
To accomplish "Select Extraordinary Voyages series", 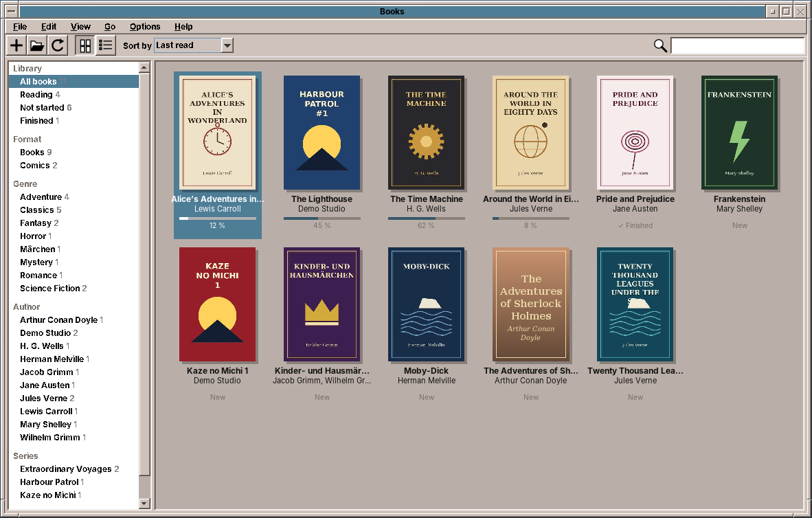I will [x=74, y=469].
